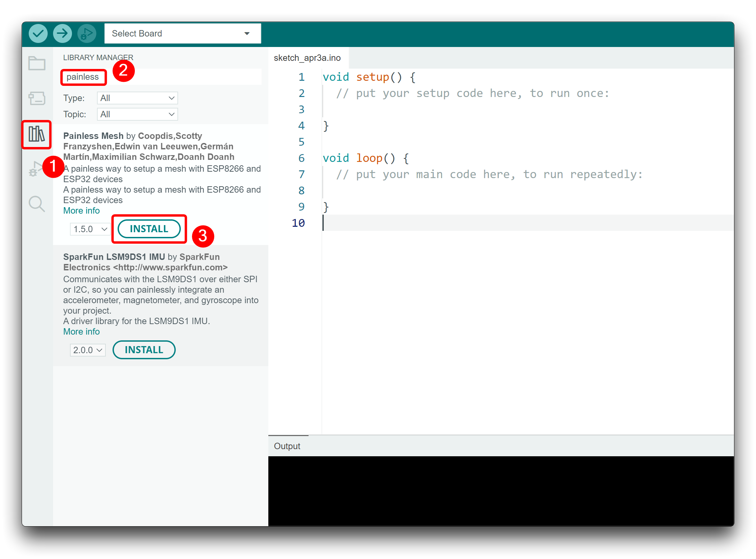Open the SparkFun version 2.0.0 dropdown

click(x=88, y=350)
